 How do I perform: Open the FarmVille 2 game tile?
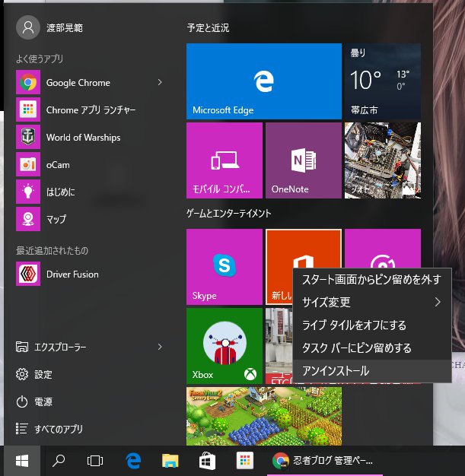[264, 416]
